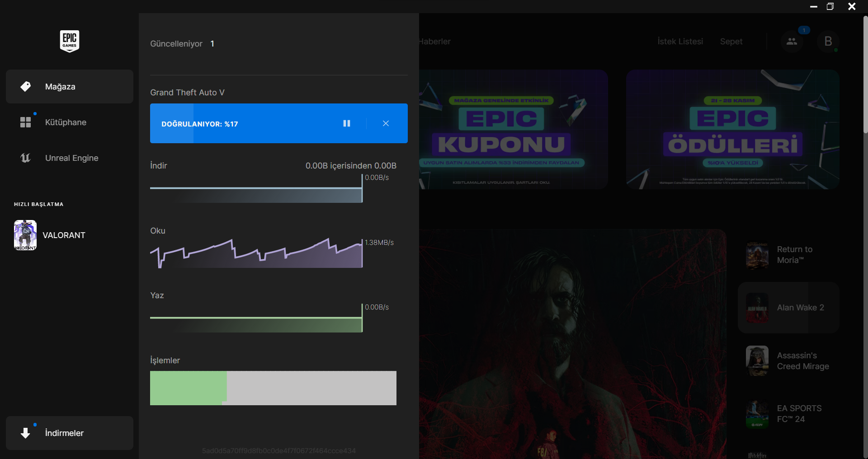Viewport: 868px width, 459px height.
Task: Open the İndirmeler downloads panel
Action: [x=70, y=433]
